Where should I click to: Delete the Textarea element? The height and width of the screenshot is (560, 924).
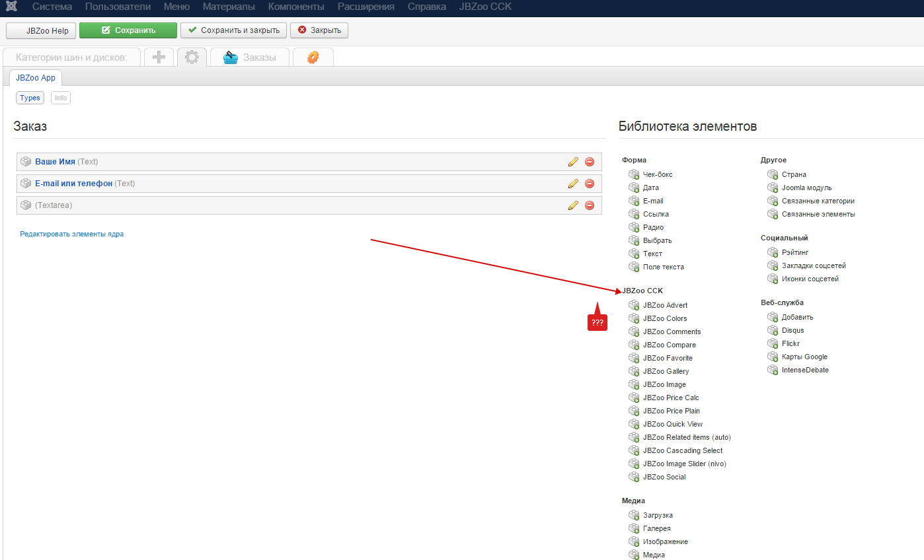(590, 205)
